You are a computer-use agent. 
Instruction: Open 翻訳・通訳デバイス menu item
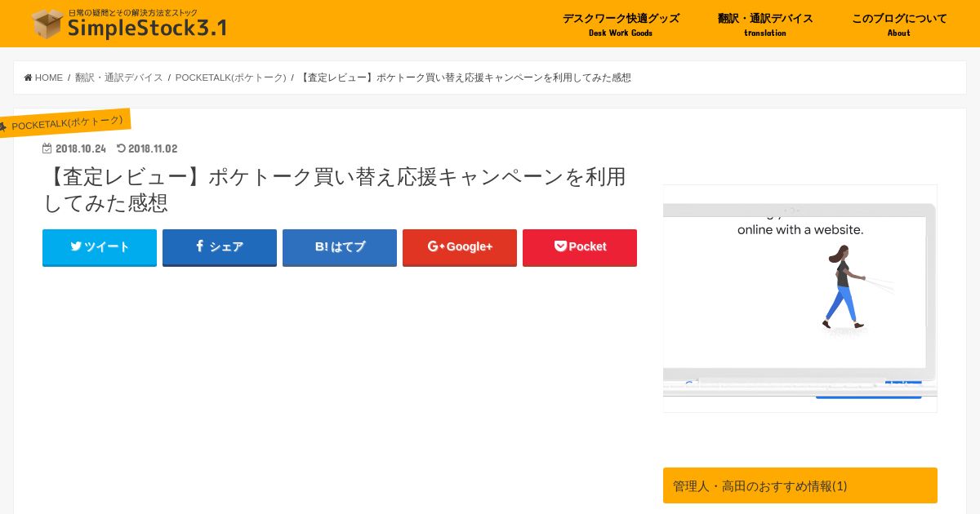[x=765, y=24]
